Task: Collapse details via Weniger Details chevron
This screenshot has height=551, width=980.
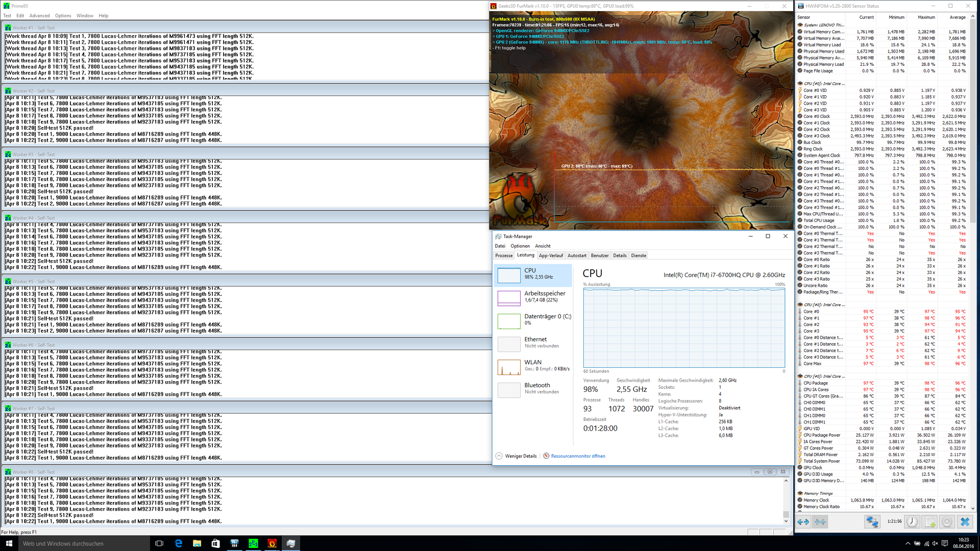Action: click(x=499, y=456)
